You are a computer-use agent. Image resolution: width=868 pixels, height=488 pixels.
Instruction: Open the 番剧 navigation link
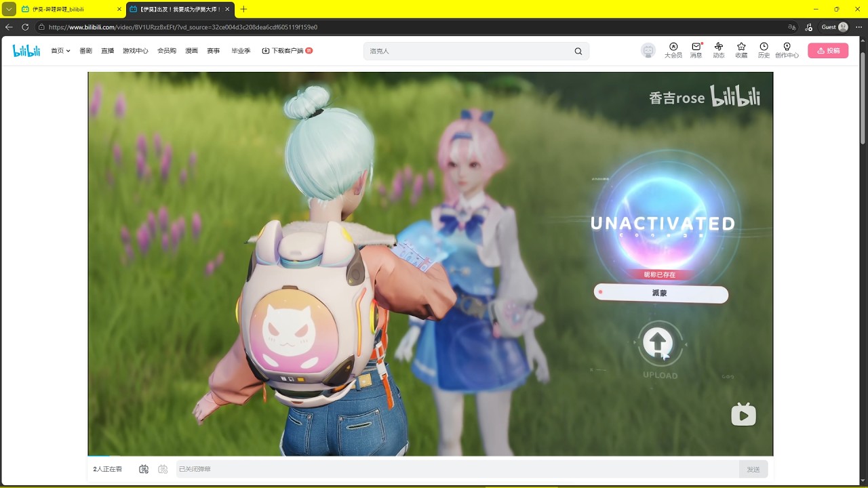pyautogui.click(x=85, y=51)
